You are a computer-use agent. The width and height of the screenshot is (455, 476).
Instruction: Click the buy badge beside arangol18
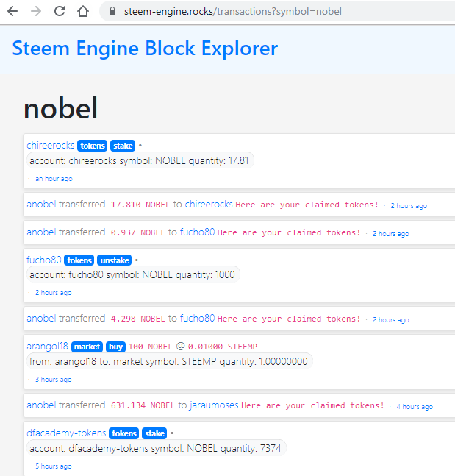click(115, 347)
